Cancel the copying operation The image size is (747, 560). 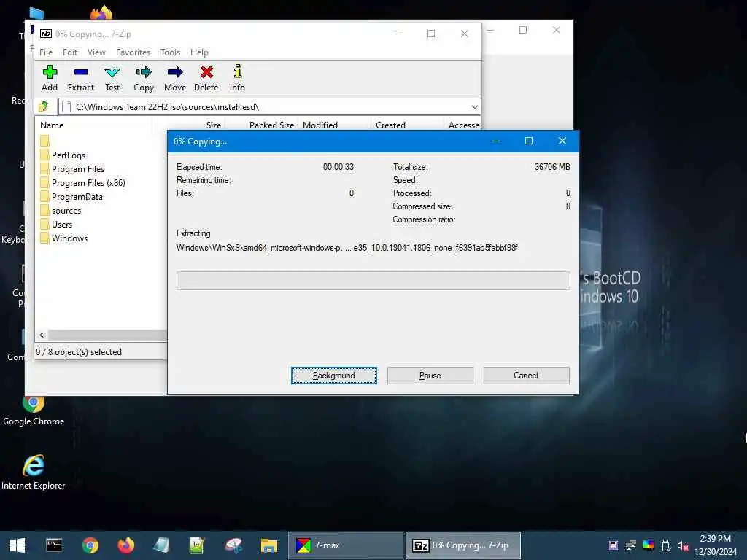coord(526,376)
